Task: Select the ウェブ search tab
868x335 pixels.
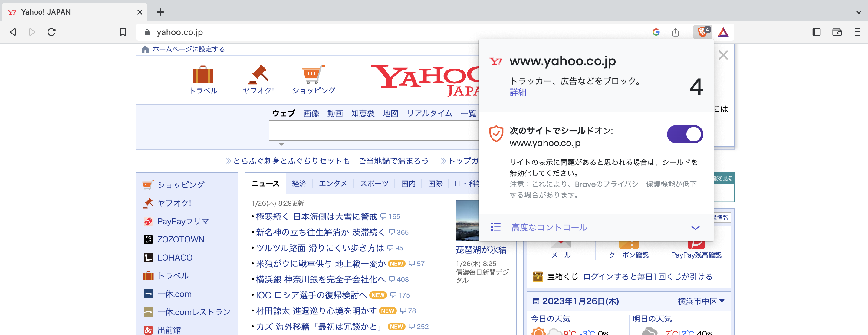Action: 283,113
